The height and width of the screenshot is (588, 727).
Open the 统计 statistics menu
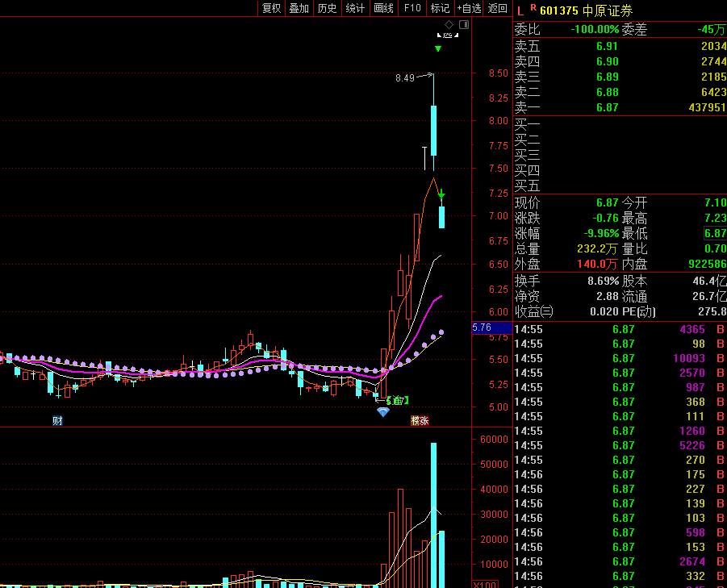355,8
